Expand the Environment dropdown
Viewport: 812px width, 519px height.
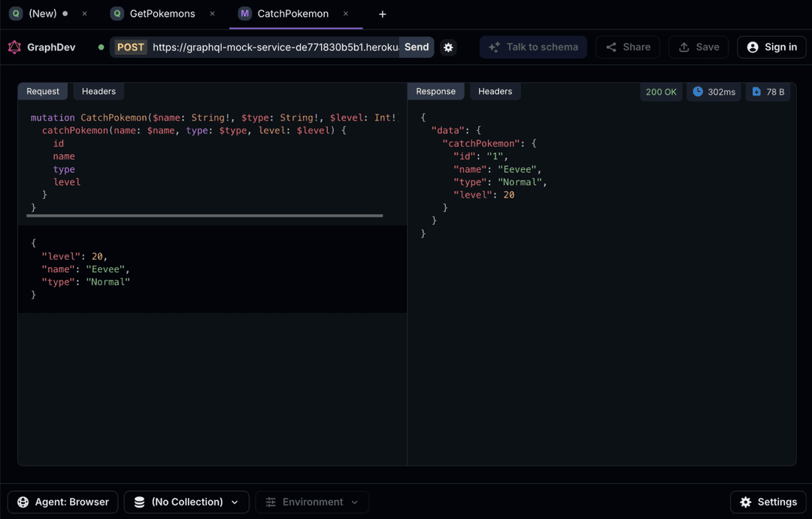pos(312,502)
